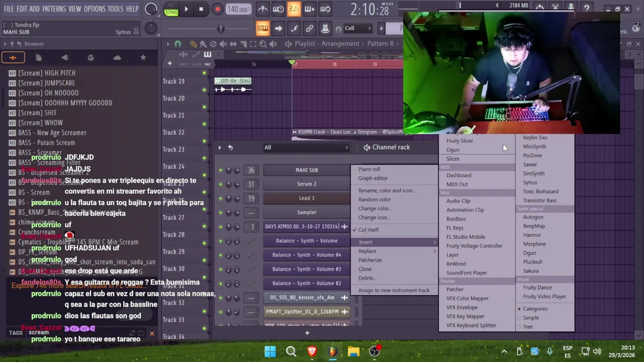Open the Insert submenu entry
This screenshot has width=644, height=362.
coord(395,242)
